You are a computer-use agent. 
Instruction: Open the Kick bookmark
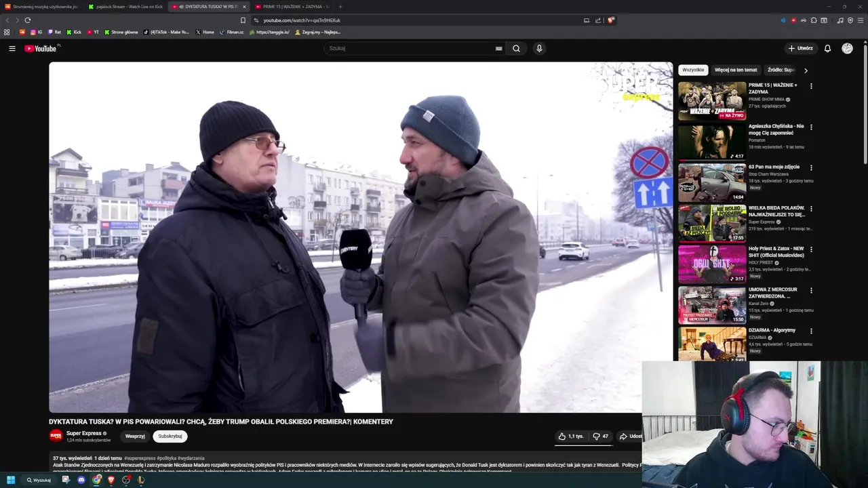point(74,32)
